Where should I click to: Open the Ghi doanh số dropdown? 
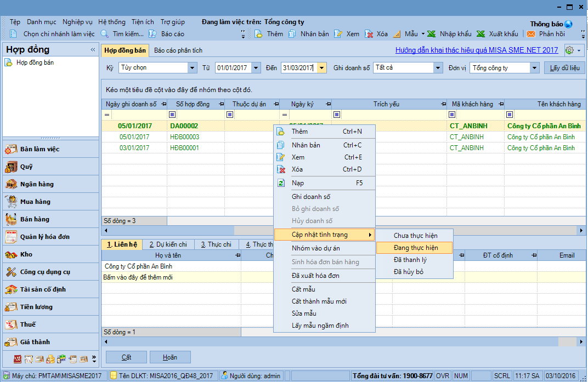[x=438, y=68]
